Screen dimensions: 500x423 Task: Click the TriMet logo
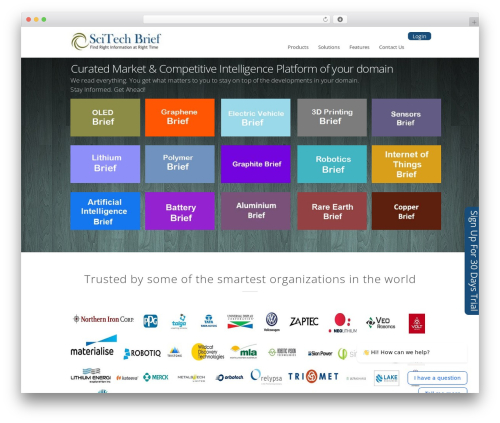(313, 376)
